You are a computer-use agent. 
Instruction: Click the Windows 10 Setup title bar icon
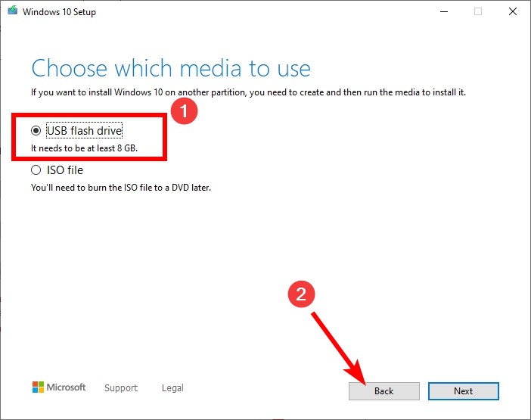point(13,11)
